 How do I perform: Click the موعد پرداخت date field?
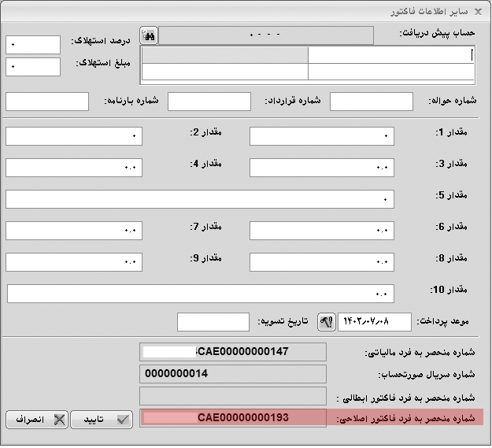[x=375, y=321]
